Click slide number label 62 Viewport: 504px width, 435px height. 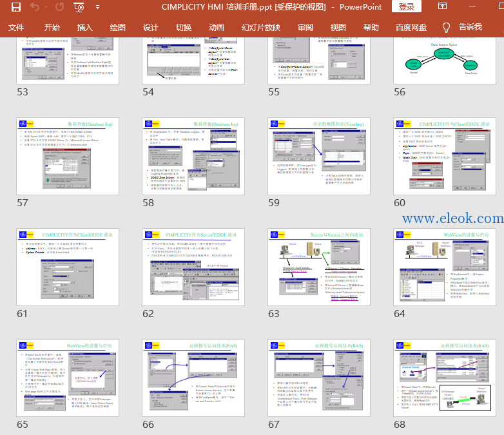[148, 314]
